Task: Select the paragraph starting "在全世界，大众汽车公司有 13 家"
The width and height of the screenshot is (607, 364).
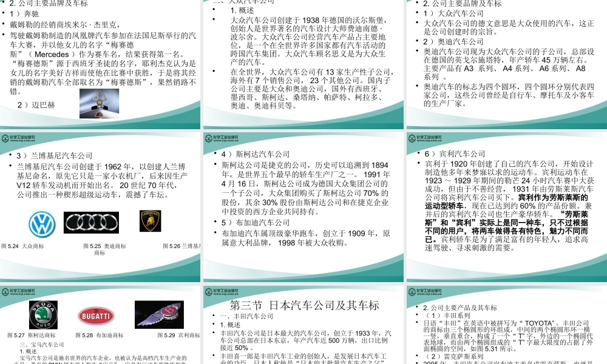Action: point(312,89)
